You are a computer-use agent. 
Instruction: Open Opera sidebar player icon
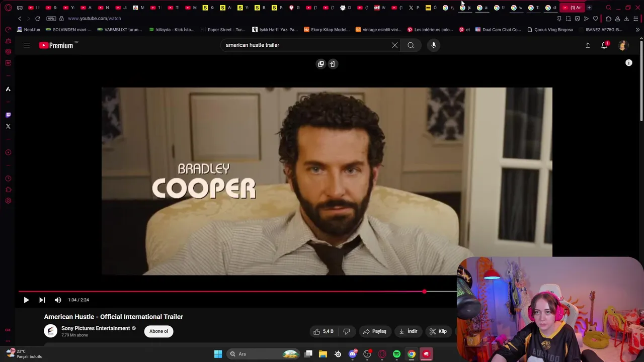tap(8, 153)
